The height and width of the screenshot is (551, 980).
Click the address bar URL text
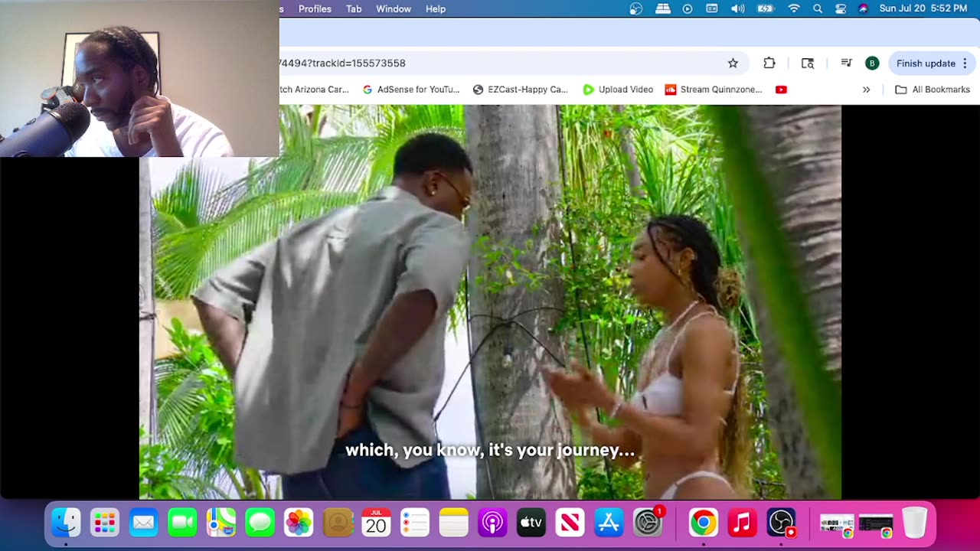342,64
